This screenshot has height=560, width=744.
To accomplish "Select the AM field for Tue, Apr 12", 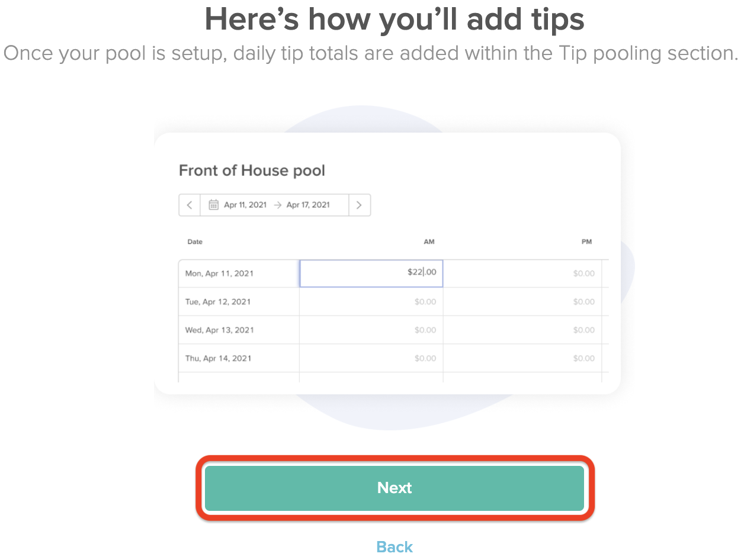I will (371, 301).
